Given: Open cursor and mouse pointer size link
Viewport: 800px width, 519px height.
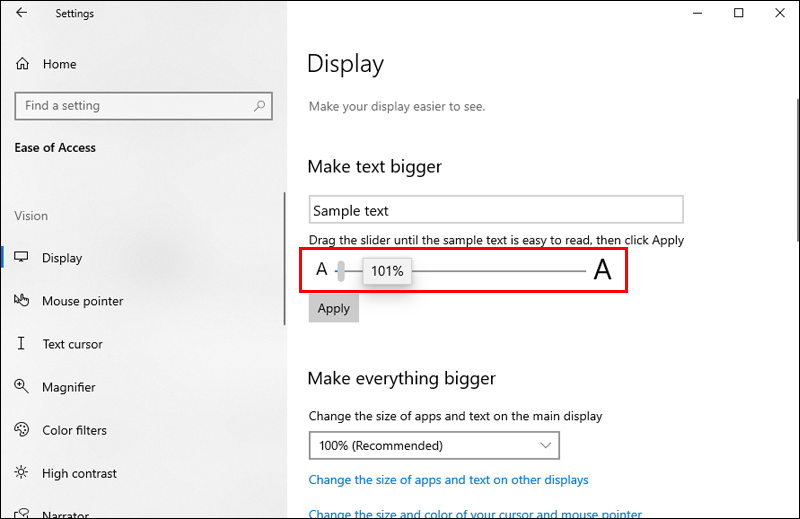Looking at the screenshot, I should [475, 513].
